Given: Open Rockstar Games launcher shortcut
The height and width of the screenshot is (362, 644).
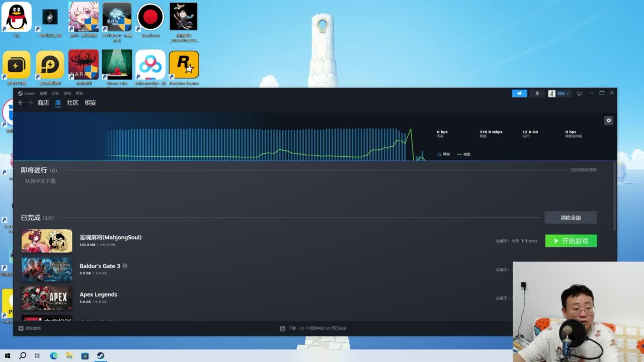Looking at the screenshot, I should coord(184,67).
